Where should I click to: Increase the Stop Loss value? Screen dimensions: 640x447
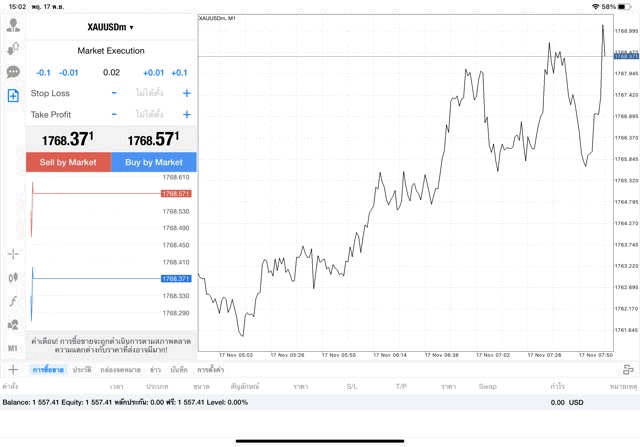pyautogui.click(x=187, y=93)
